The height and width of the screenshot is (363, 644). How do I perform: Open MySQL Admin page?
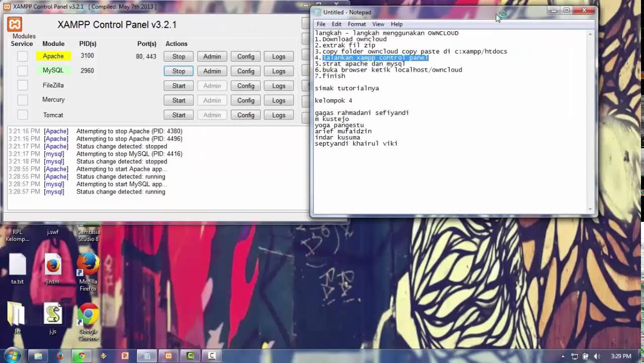[x=212, y=71]
